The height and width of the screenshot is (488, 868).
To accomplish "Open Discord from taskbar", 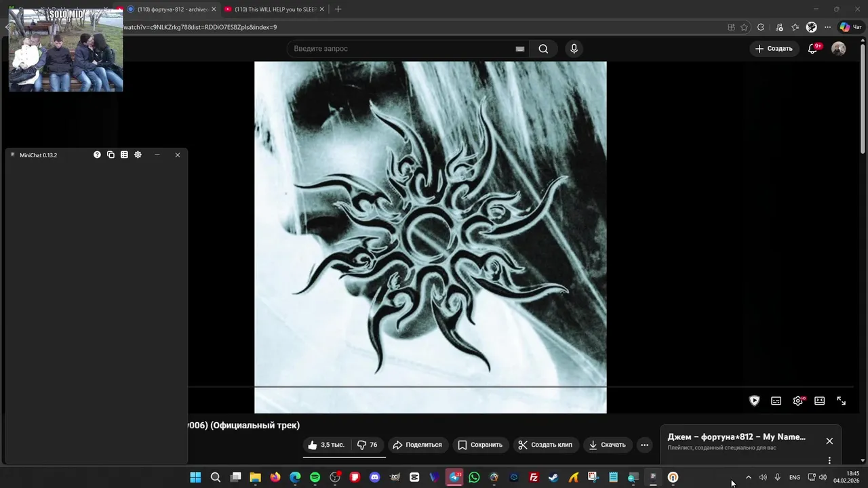I will (x=374, y=477).
